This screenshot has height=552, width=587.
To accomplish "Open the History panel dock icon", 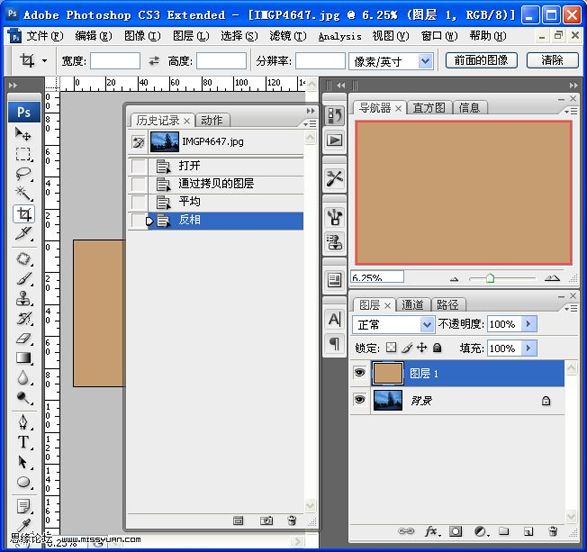I will [334, 116].
